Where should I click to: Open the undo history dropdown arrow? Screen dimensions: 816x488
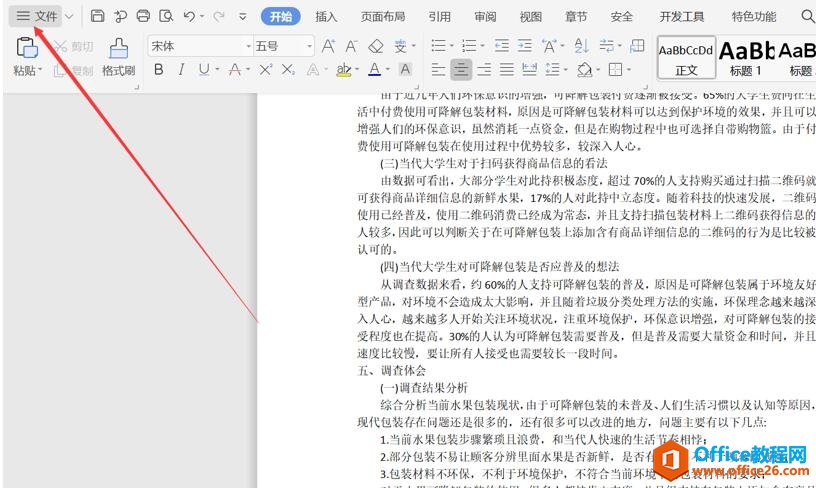point(202,17)
